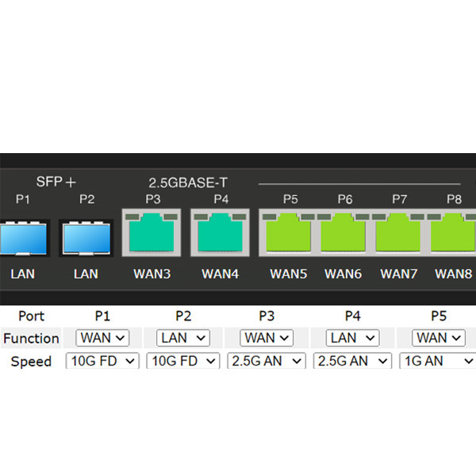Expand the P4 Speed 2.5G AN dropdown
The image size is (476, 476).
[353, 361]
